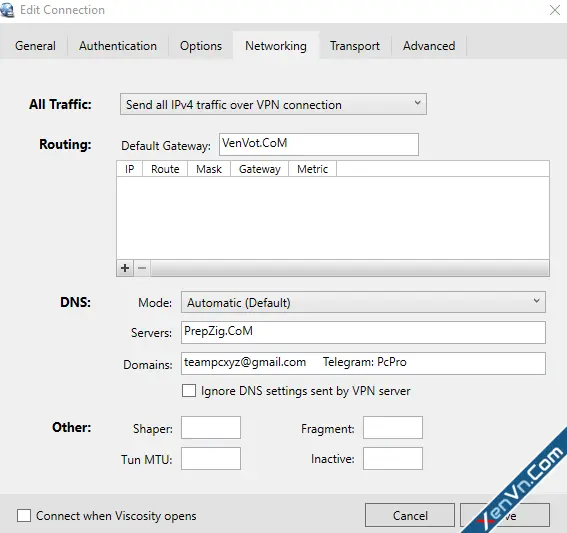Click the DNS Domains input field
The height and width of the screenshot is (533, 567).
click(x=363, y=363)
